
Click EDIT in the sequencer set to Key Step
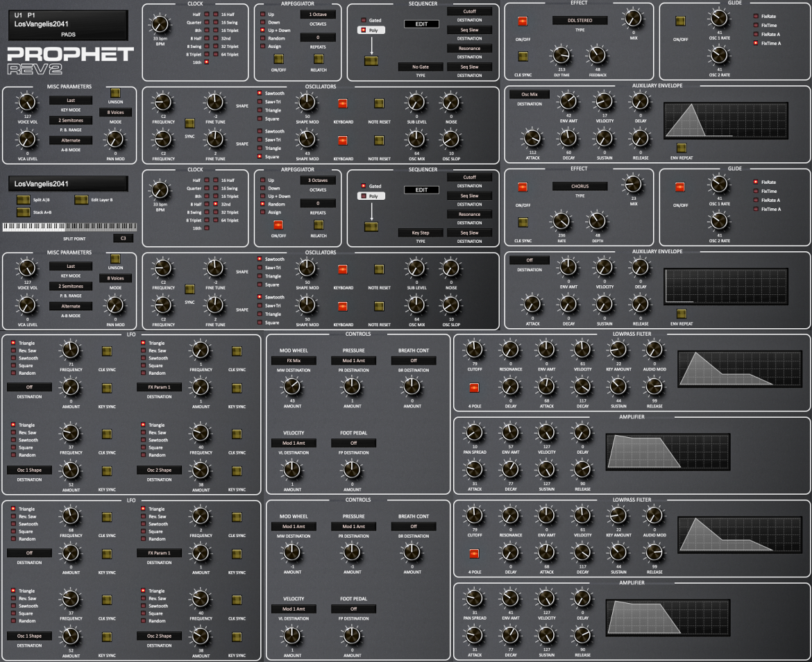(x=421, y=190)
